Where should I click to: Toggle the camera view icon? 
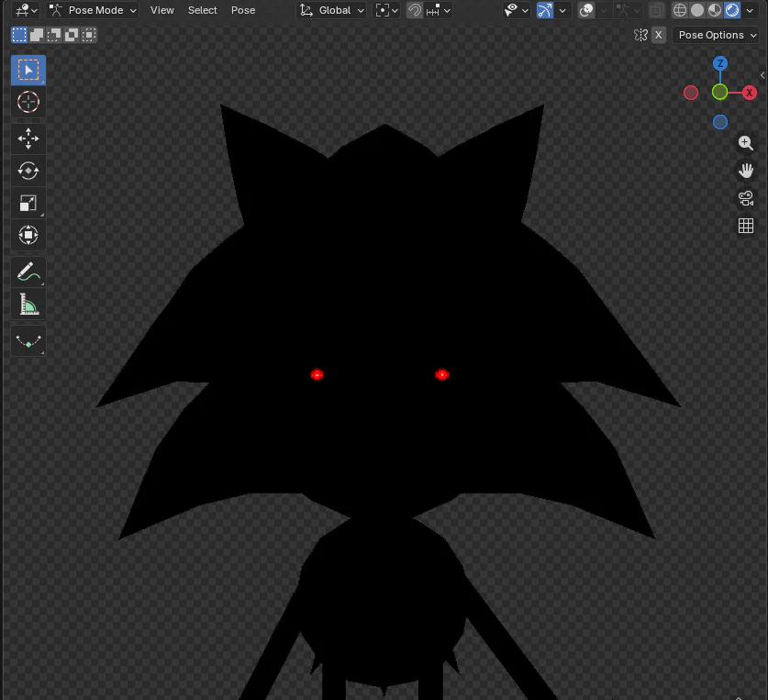(745, 198)
